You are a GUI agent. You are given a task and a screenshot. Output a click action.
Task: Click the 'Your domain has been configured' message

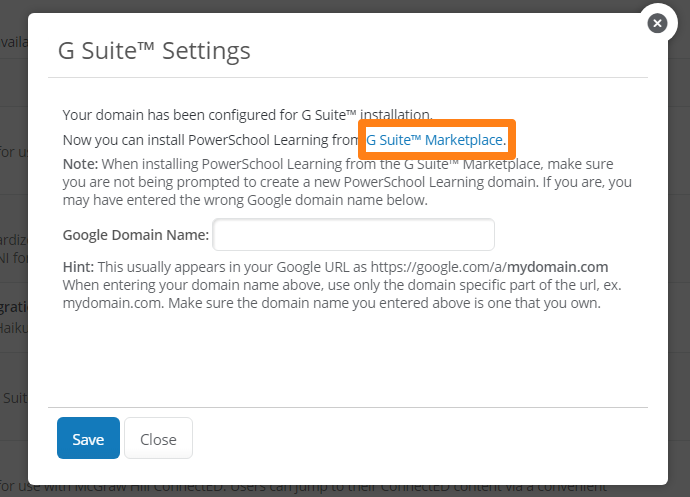pyautogui.click(x=247, y=115)
